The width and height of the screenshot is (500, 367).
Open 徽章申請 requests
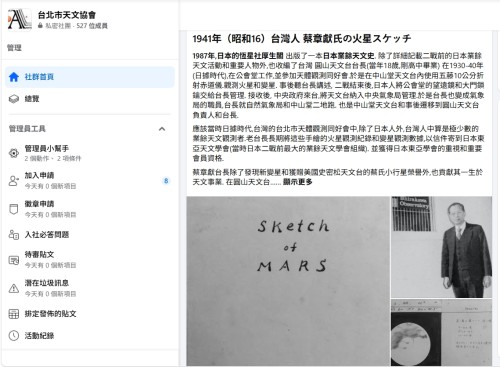tap(90, 209)
